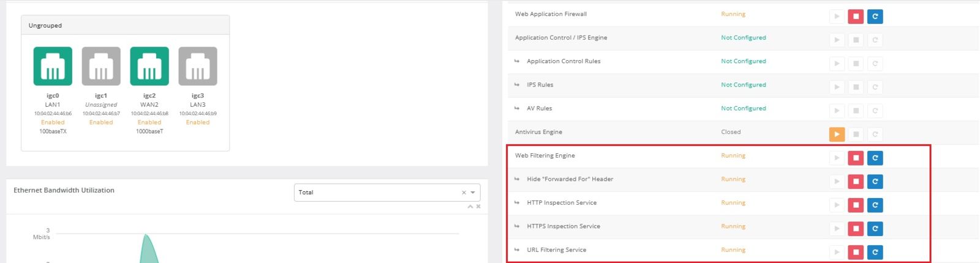Image resolution: width=980 pixels, height=263 pixels.
Task: Restart the Web Application Firewall service
Action: (x=875, y=17)
